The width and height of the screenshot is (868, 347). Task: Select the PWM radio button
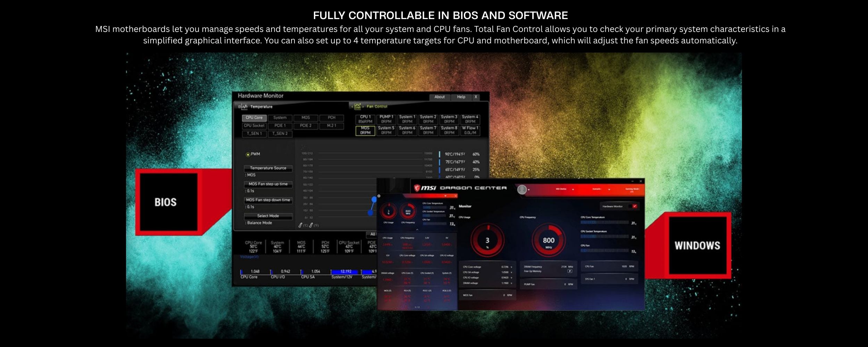pos(248,154)
